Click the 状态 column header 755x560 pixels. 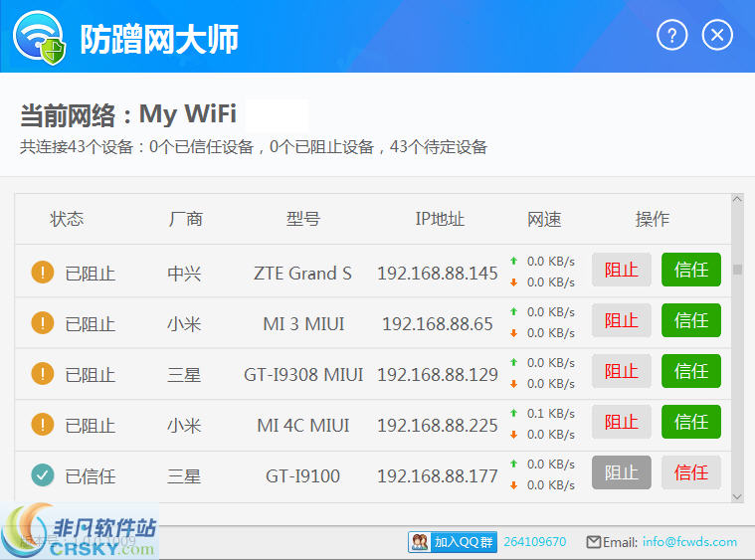(67, 219)
